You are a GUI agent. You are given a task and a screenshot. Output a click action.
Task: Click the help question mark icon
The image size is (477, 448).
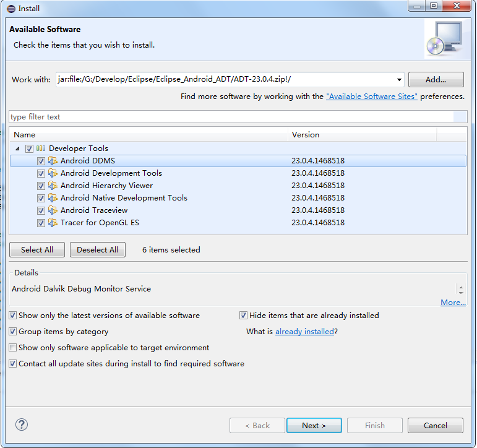[x=22, y=424]
